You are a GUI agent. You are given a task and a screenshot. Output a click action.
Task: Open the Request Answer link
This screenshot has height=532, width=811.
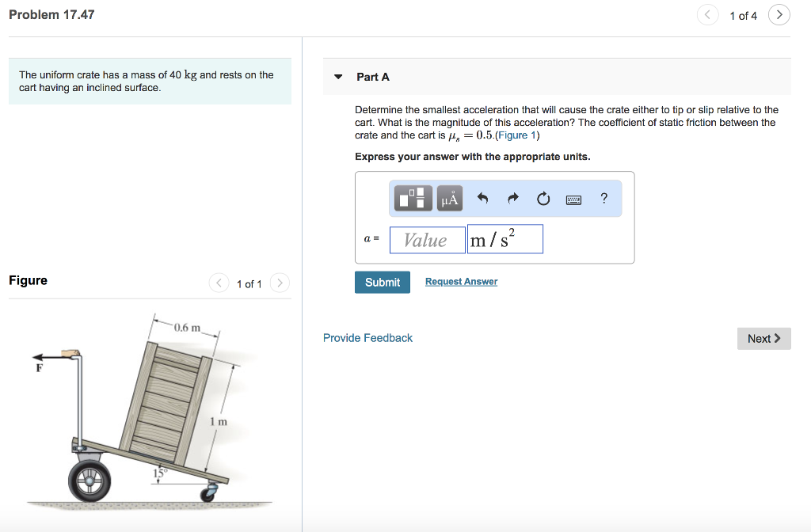coord(461,281)
